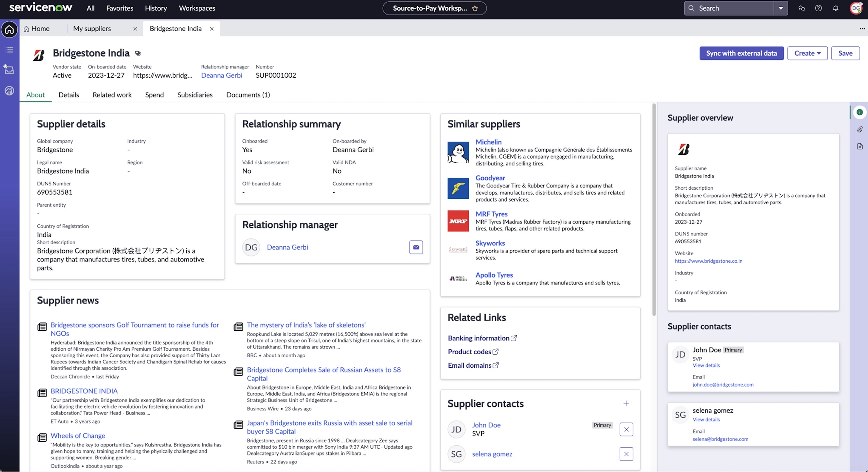Open the All menu
The width and height of the screenshot is (868, 472).
90,8
